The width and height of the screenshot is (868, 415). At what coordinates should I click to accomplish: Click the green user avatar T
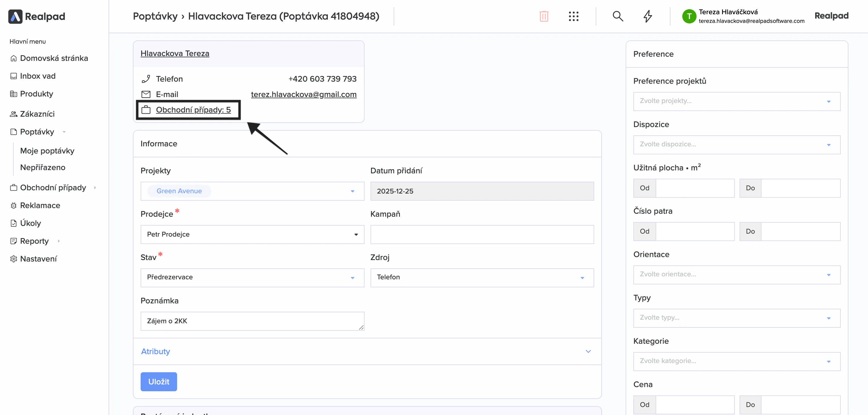[x=689, y=16]
